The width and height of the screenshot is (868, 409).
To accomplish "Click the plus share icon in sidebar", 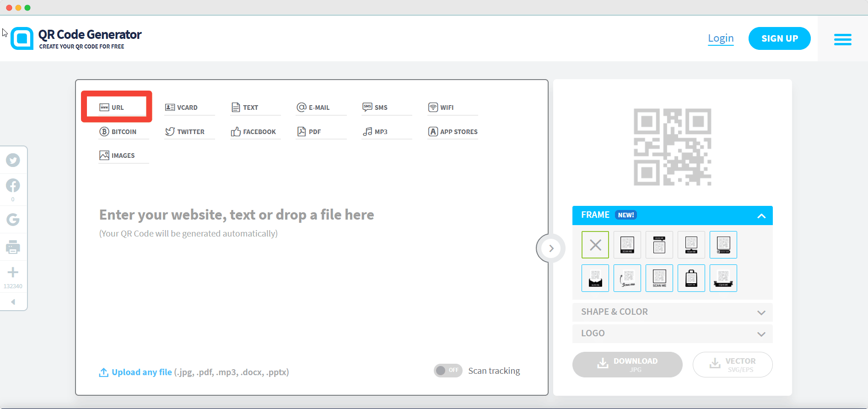I will 13,272.
